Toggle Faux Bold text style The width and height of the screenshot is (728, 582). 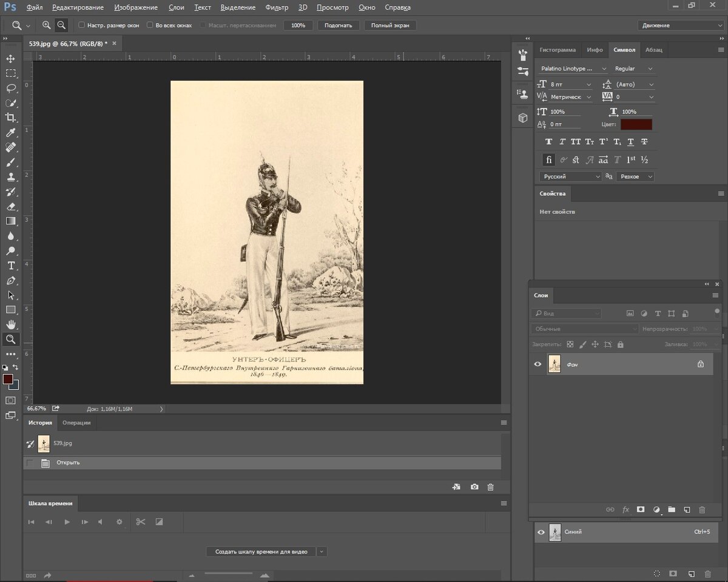(x=549, y=142)
